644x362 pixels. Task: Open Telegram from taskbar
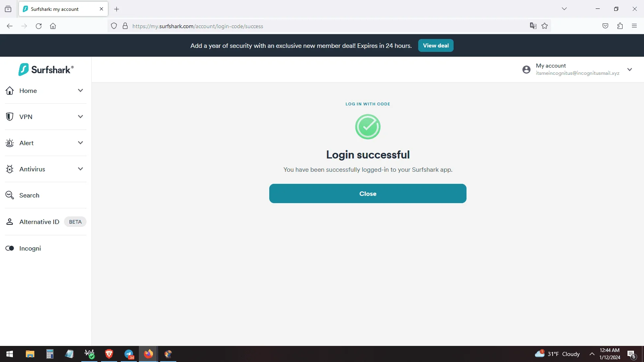click(x=129, y=354)
